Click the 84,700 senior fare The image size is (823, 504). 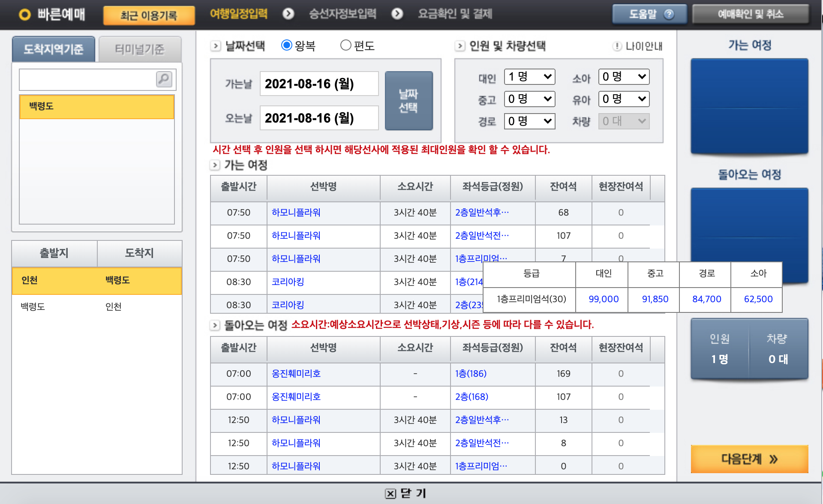click(706, 299)
